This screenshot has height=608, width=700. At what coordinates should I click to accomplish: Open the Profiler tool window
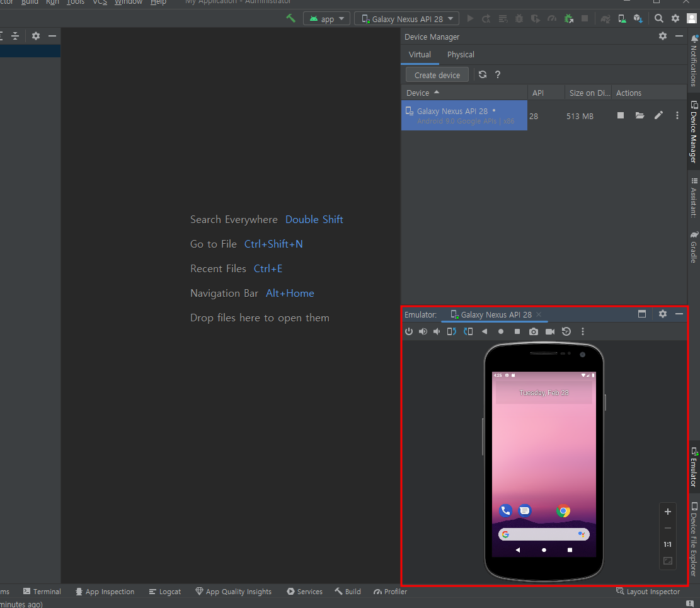tap(390, 592)
